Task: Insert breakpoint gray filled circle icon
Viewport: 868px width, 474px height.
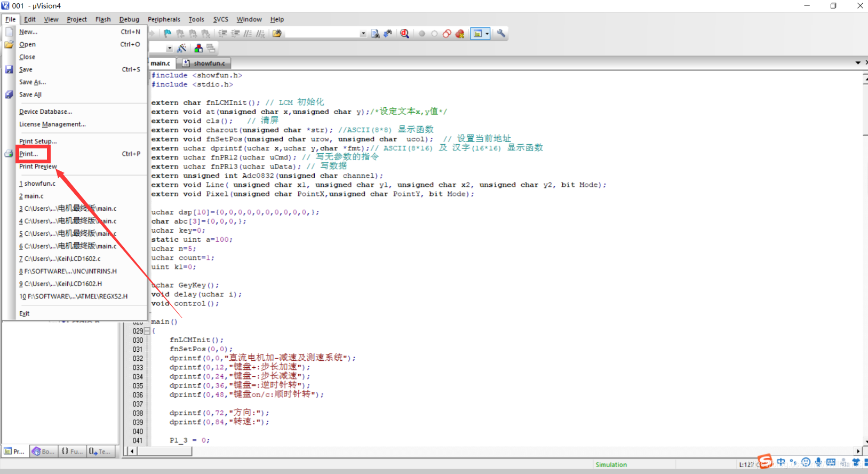Action: click(x=422, y=34)
